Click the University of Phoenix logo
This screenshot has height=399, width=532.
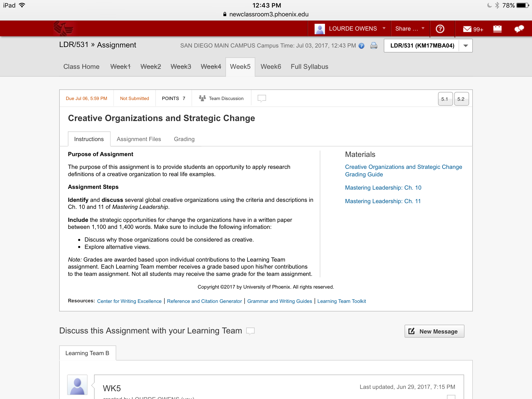[64, 29]
